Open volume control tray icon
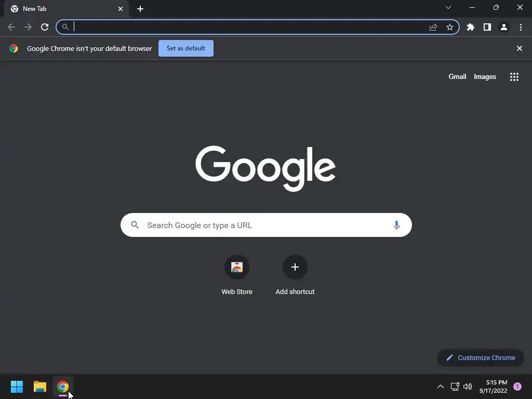The height and width of the screenshot is (399, 532). click(x=468, y=387)
